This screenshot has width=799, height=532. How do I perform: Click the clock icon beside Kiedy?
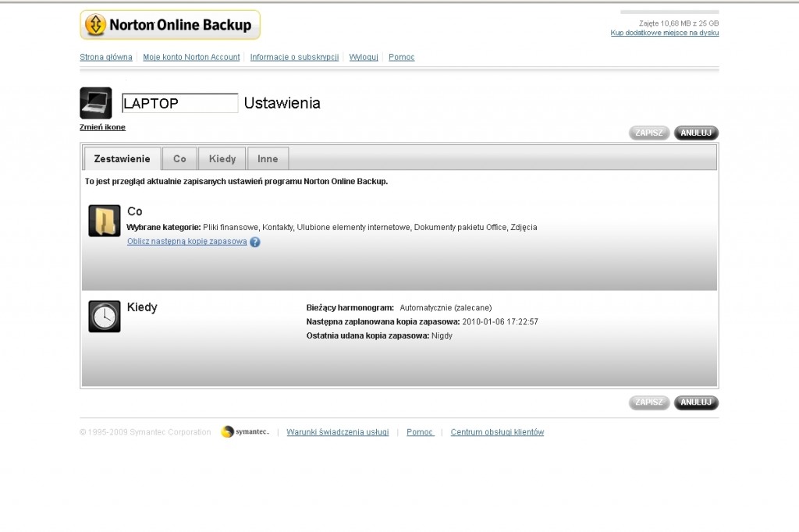coord(105,316)
